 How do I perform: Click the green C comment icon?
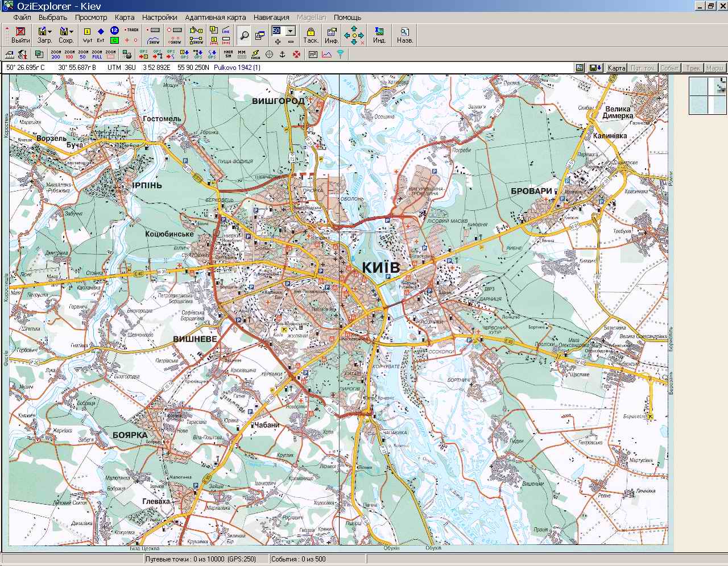[114, 40]
